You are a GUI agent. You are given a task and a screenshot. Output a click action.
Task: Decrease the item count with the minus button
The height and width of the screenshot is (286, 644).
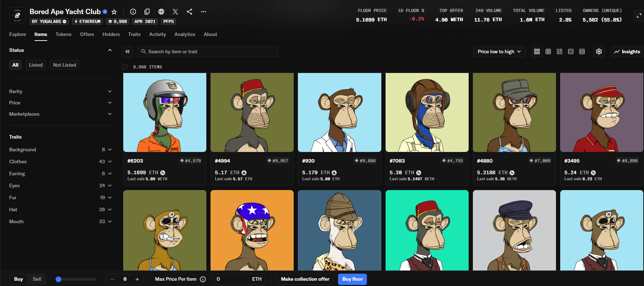pyautogui.click(x=112, y=279)
